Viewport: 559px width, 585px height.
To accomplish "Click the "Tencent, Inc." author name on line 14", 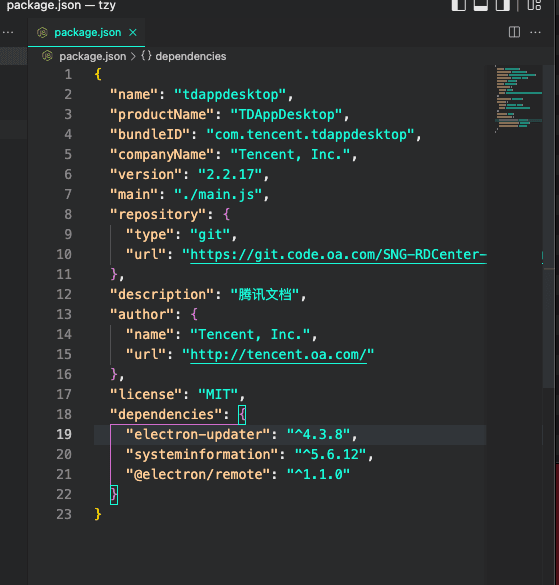I will [250, 335].
